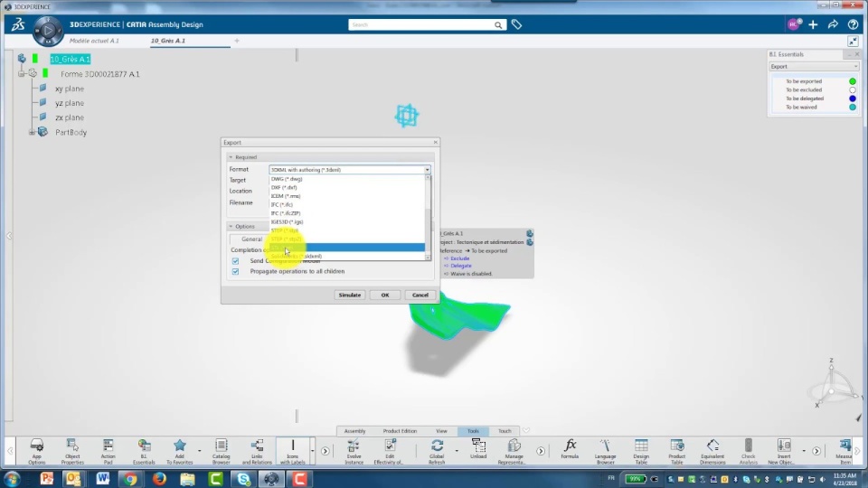868x488 pixels.
Task: Open the Product Table tool
Action: tap(676, 451)
